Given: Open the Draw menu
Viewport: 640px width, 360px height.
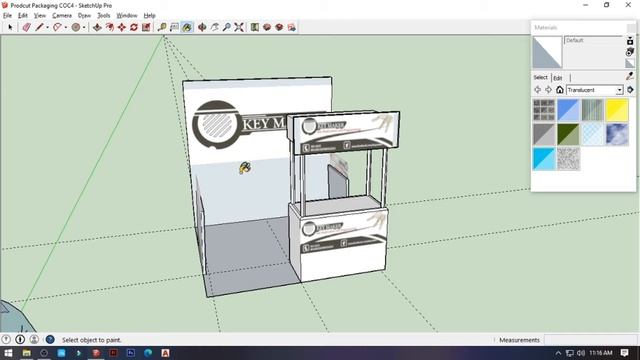Looking at the screenshot, I should pyautogui.click(x=84, y=16).
